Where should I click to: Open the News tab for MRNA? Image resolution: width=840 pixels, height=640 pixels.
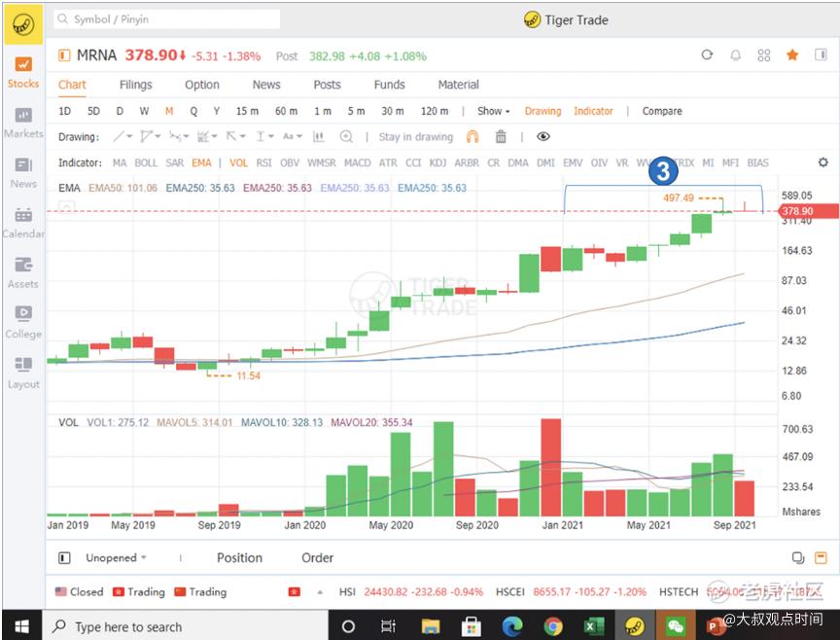(x=266, y=85)
